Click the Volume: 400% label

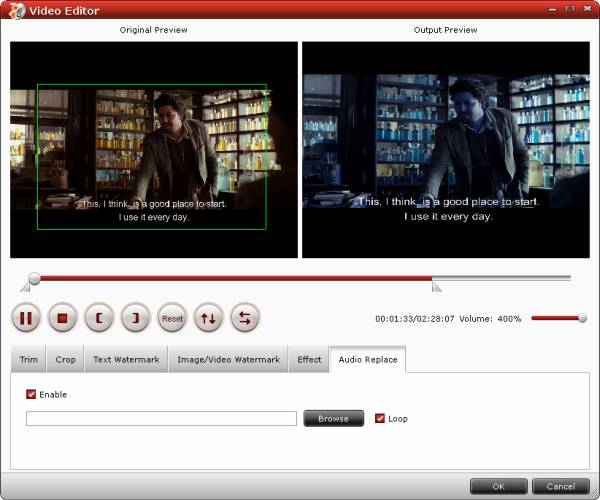tap(490, 319)
